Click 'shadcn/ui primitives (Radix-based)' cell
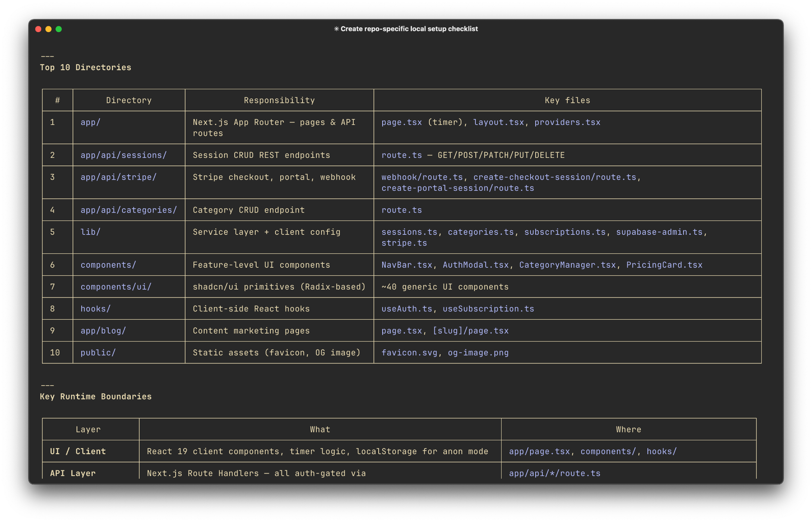This screenshot has width=812, height=522. tap(279, 286)
